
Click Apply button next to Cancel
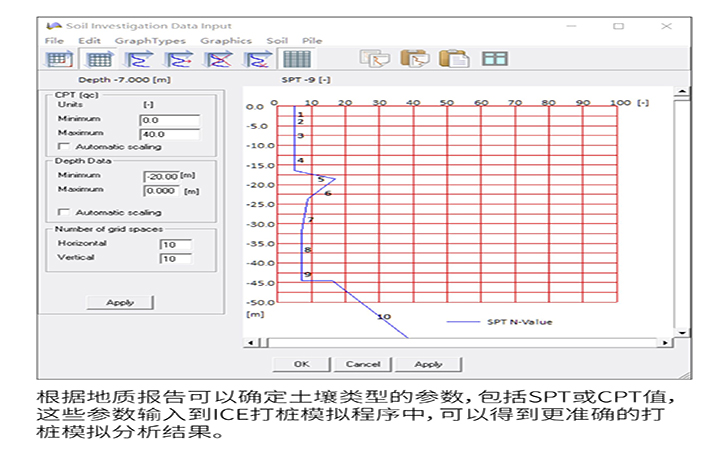(x=428, y=364)
